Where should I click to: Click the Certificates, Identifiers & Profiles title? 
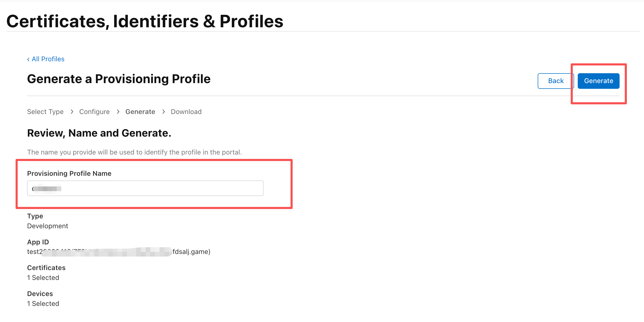[145, 21]
